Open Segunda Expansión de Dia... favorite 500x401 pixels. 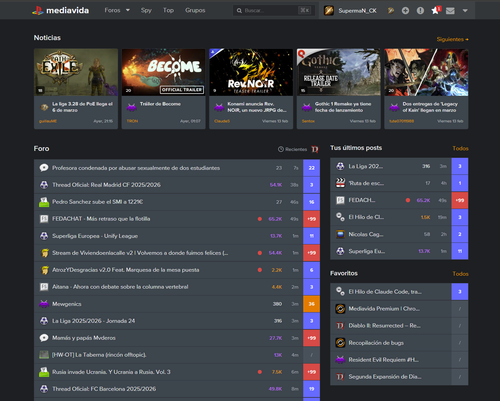[385, 377]
